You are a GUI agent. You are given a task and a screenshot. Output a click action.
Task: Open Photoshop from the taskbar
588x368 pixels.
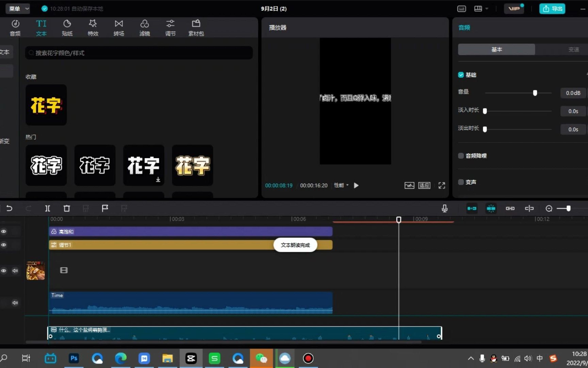pos(74,358)
